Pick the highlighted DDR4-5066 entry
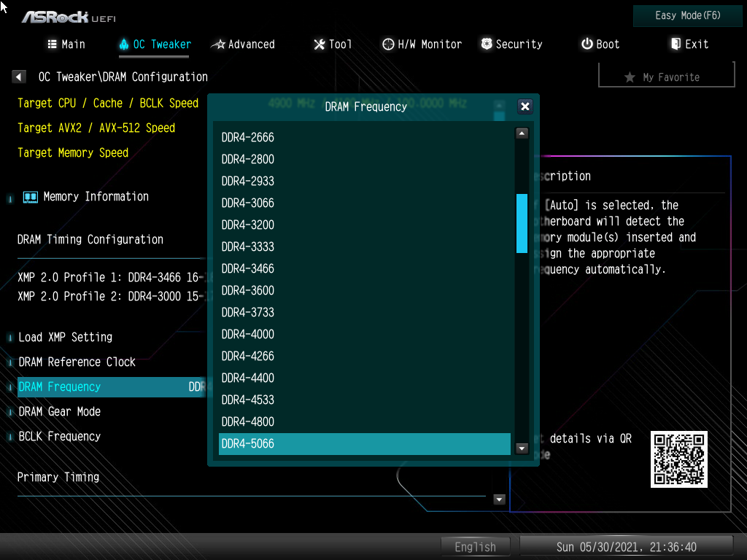The image size is (747, 560). [x=248, y=443]
